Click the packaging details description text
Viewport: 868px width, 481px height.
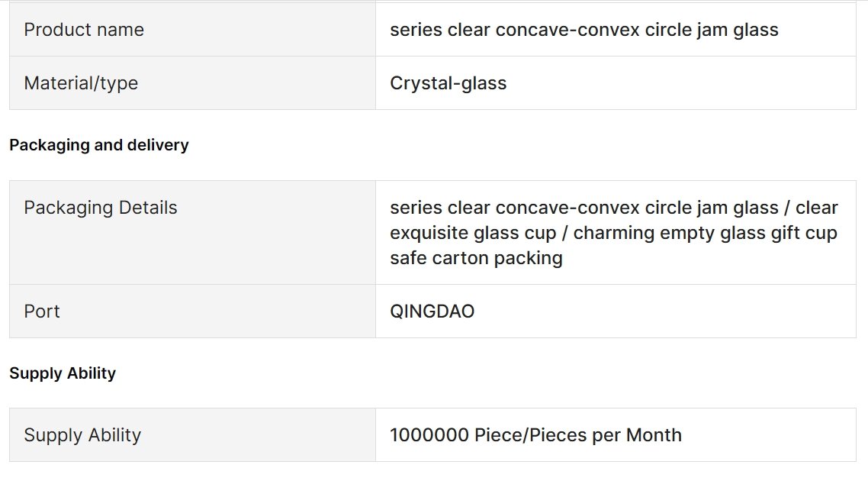(614, 233)
